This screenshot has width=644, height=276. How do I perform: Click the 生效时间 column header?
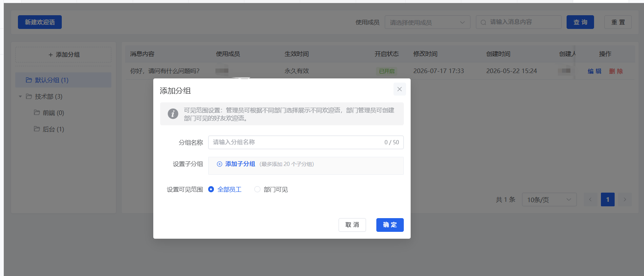297,54
